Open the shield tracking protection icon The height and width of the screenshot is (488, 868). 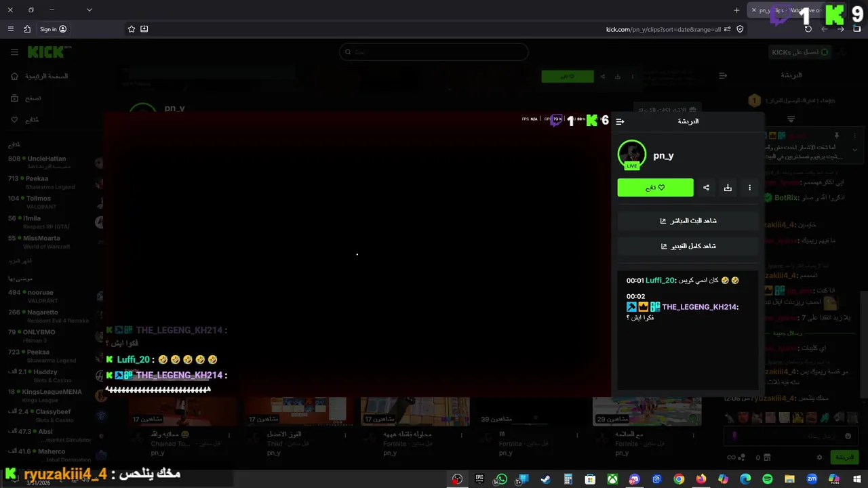740,29
